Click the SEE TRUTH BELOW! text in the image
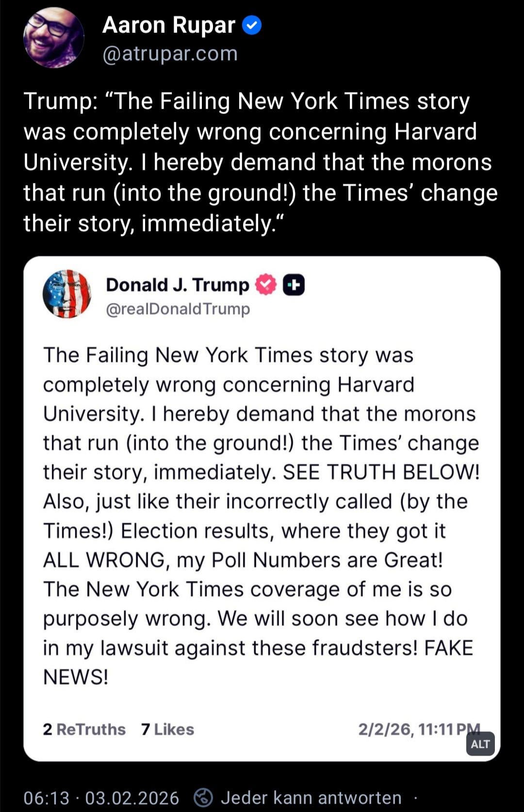 coord(381,472)
